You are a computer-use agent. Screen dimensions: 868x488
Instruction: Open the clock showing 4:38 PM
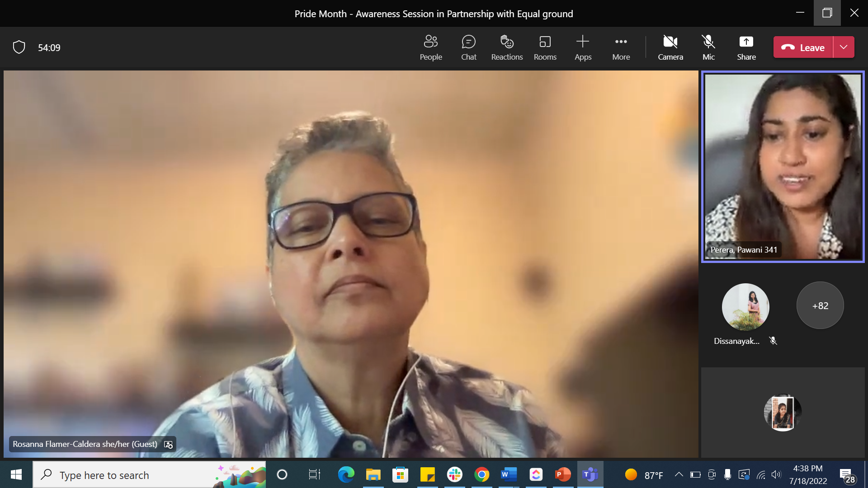[x=808, y=474]
